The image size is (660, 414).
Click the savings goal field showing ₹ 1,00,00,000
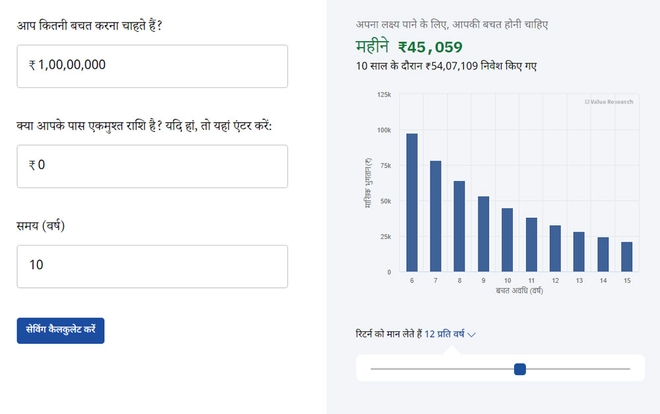pyautogui.click(x=152, y=66)
